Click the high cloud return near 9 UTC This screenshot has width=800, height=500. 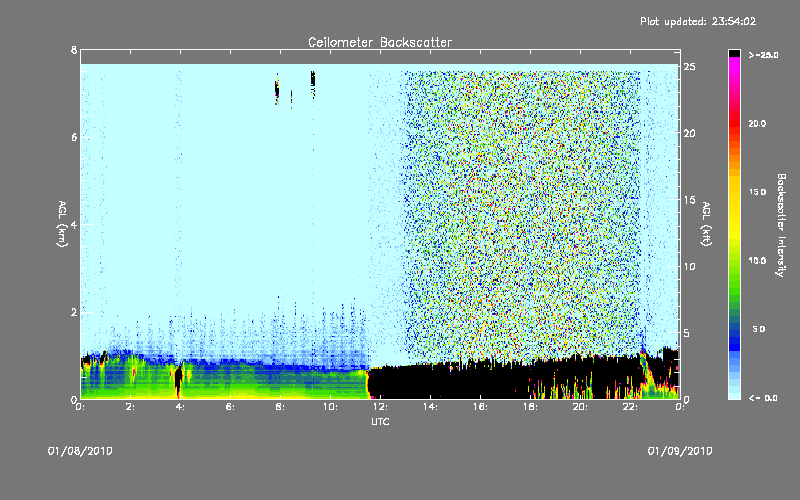313,83
